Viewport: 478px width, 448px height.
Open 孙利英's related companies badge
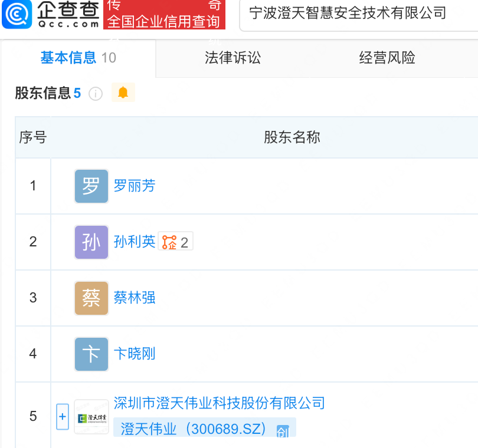click(175, 242)
